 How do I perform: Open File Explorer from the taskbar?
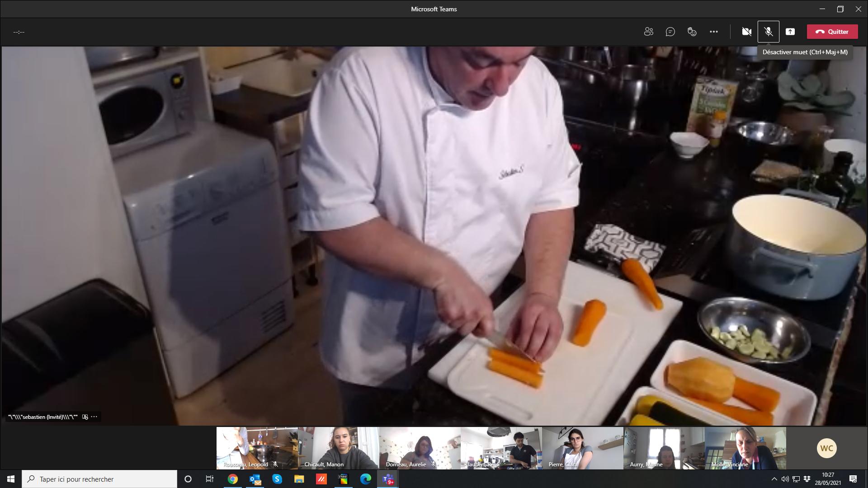pyautogui.click(x=299, y=479)
